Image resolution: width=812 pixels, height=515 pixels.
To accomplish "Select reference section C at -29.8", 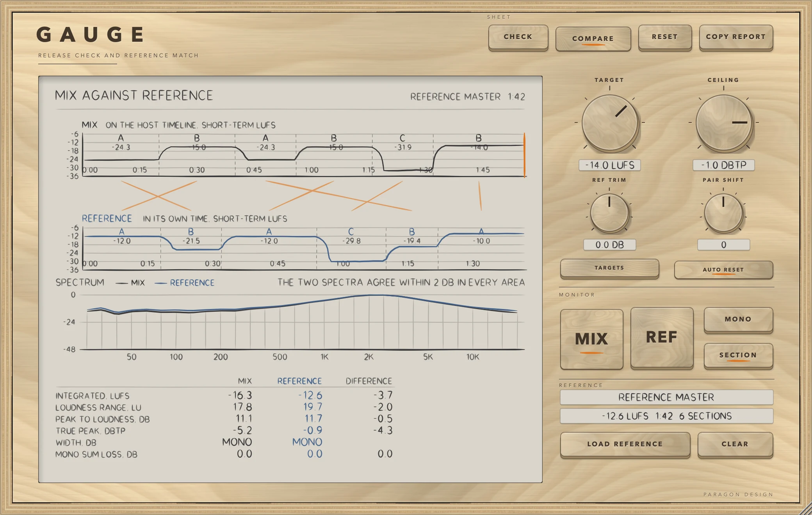I will click(351, 249).
